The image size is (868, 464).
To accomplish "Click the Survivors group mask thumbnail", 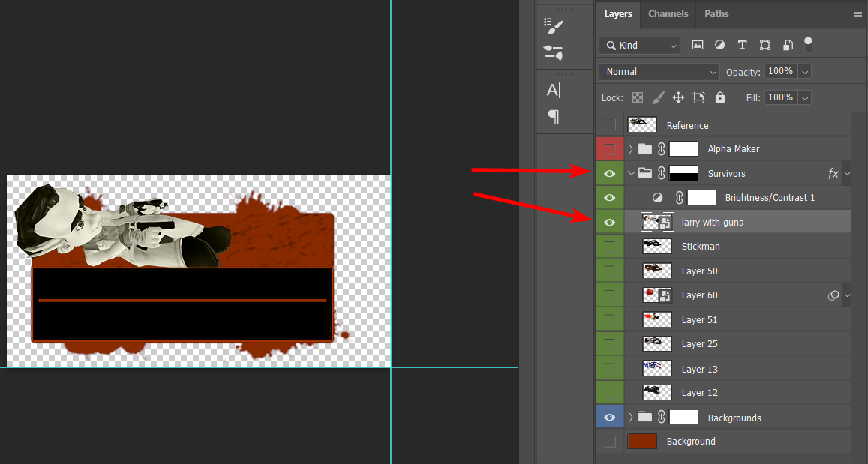I will coord(683,174).
